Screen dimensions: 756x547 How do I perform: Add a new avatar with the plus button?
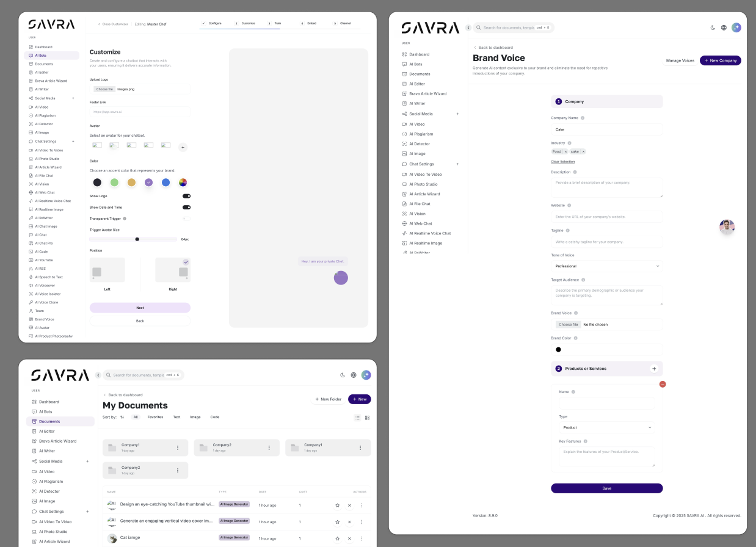[x=183, y=147]
